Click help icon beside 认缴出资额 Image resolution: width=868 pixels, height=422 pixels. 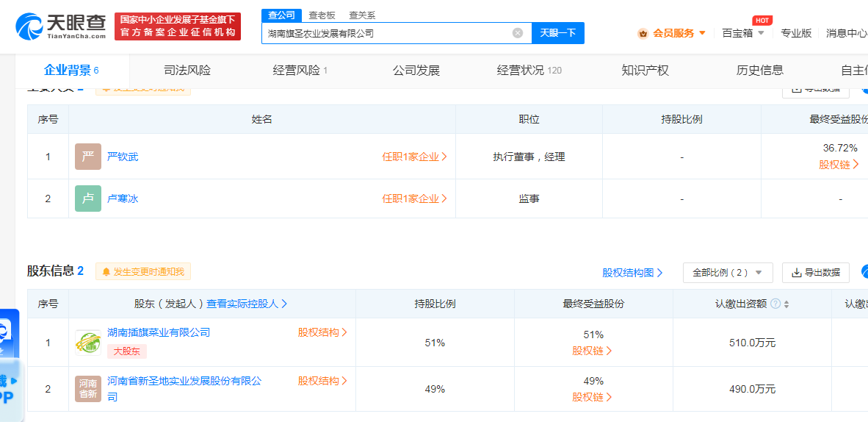(775, 304)
